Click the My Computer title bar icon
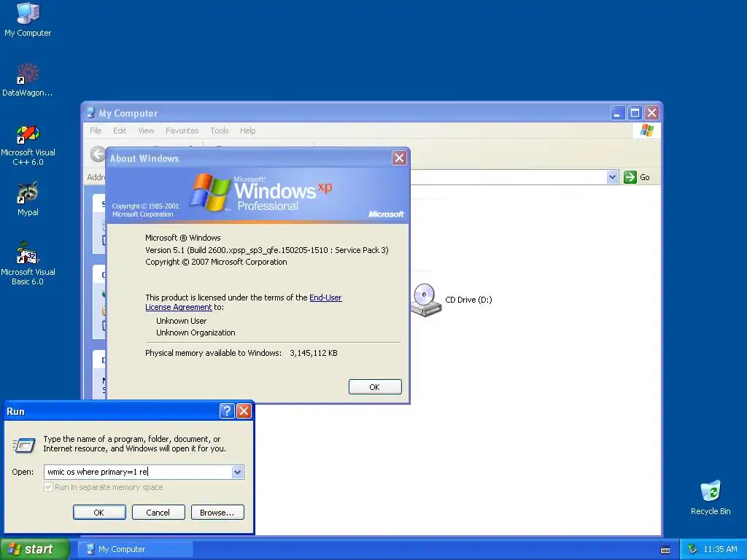The height and width of the screenshot is (560, 747). point(90,113)
